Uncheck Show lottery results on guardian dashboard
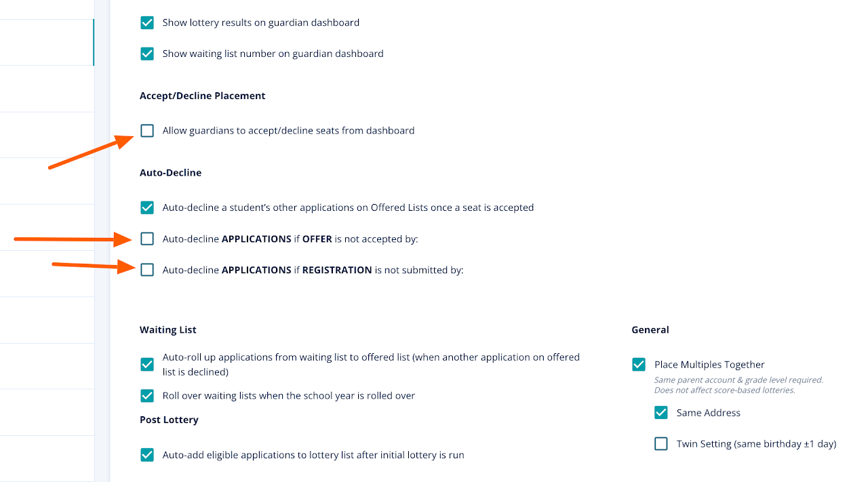The width and height of the screenshot is (868, 482). pos(147,23)
